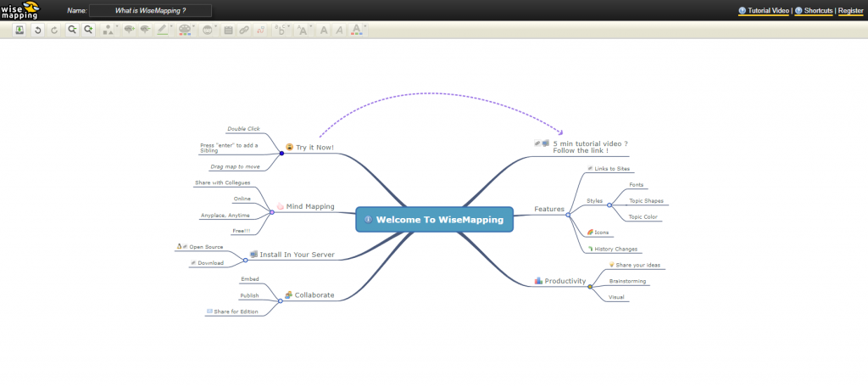Collapse the Try it Now! branch node

tap(281, 154)
